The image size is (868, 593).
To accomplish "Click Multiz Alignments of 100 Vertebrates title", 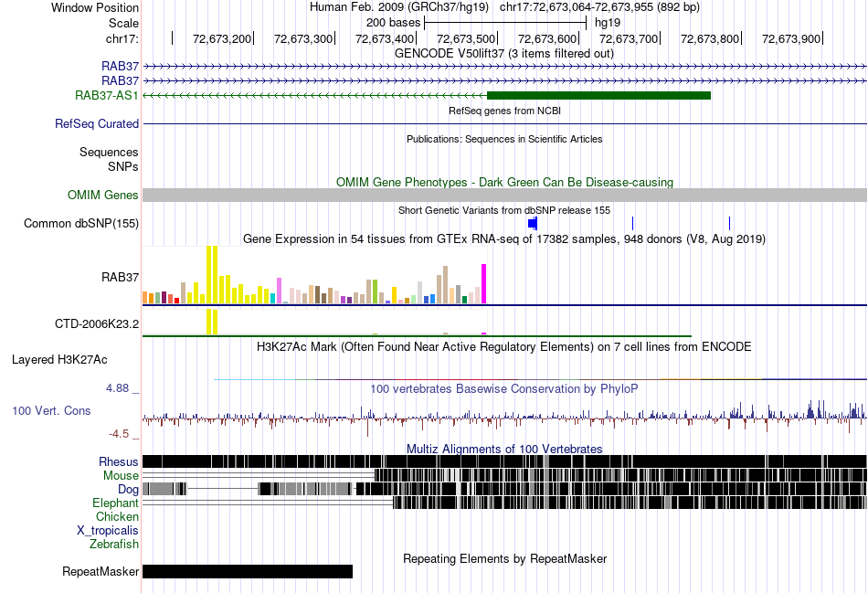I will click(x=504, y=449).
